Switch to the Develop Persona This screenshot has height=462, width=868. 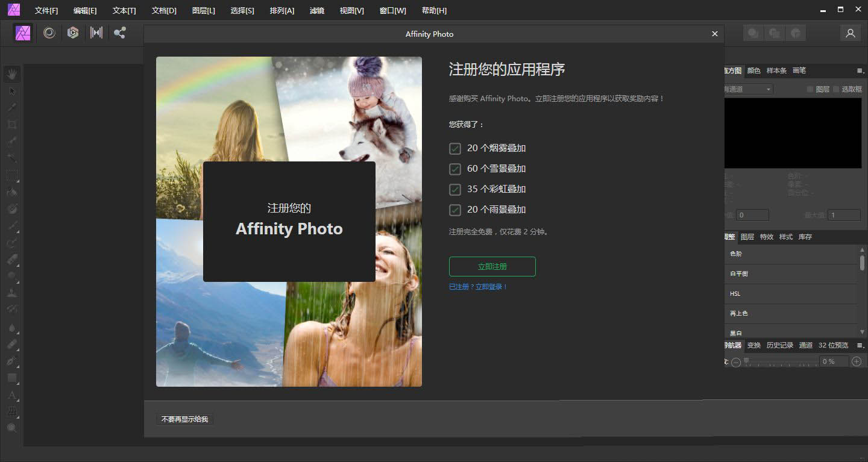pos(73,33)
